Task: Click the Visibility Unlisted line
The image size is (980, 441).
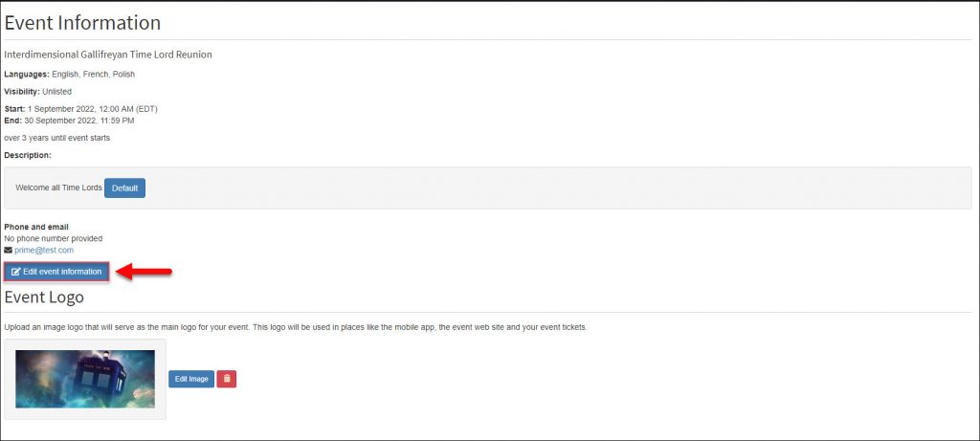Action: click(x=38, y=91)
